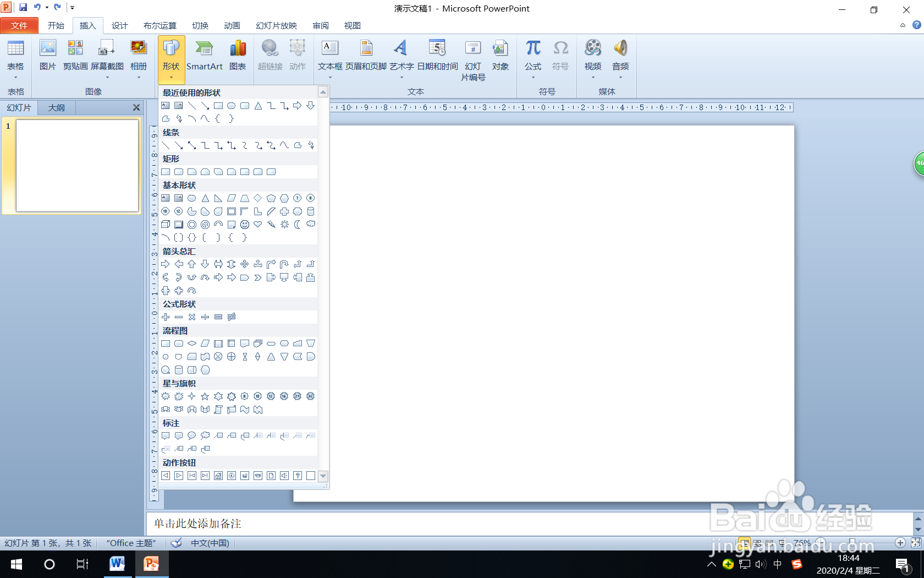This screenshot has width=924, height=578.
Task: Click the 76% zoom level
Action: coord(802,543)
